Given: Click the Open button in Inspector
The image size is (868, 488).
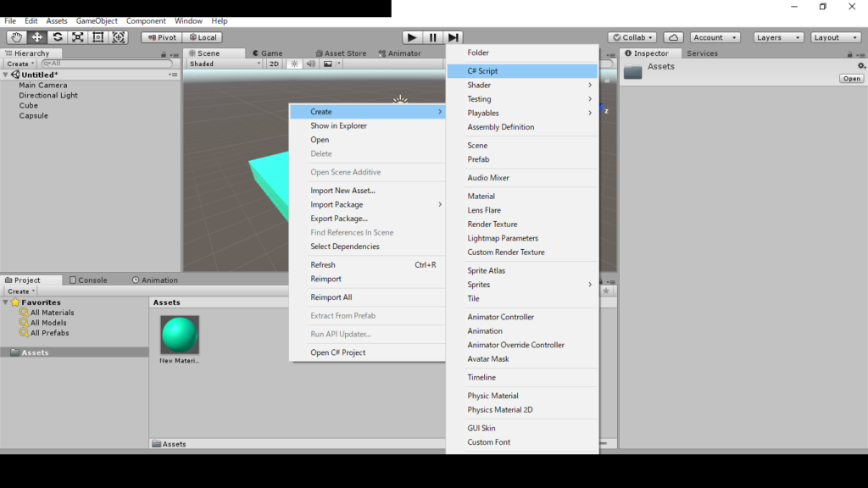Looking at the screenshot, I should (851, 79).
